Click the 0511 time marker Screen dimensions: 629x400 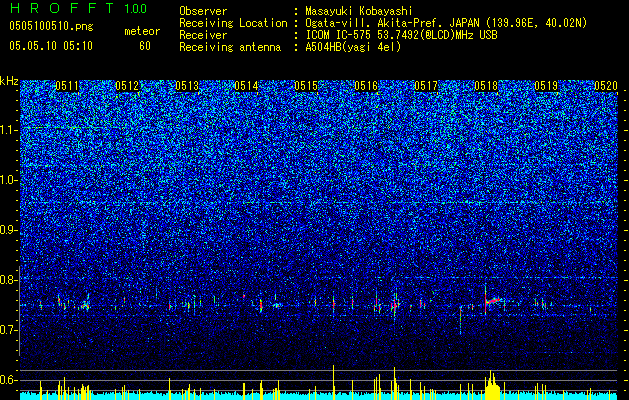tap(67, 86)
